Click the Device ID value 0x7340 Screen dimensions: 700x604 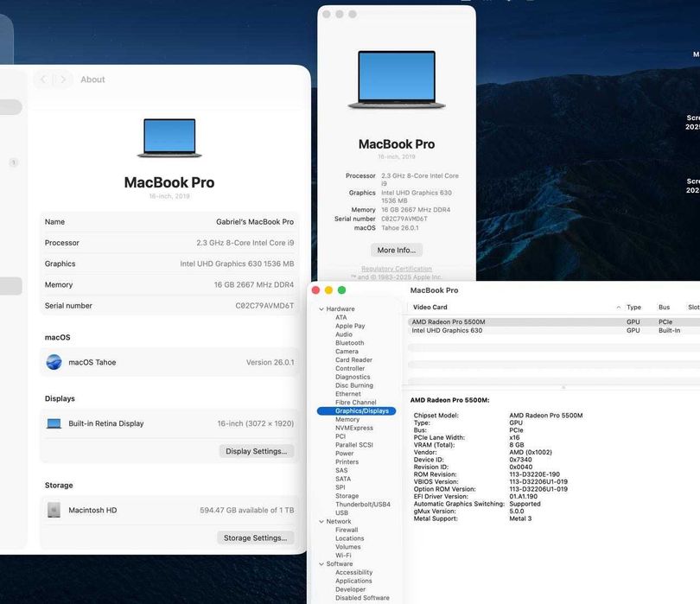coord(520,460)
